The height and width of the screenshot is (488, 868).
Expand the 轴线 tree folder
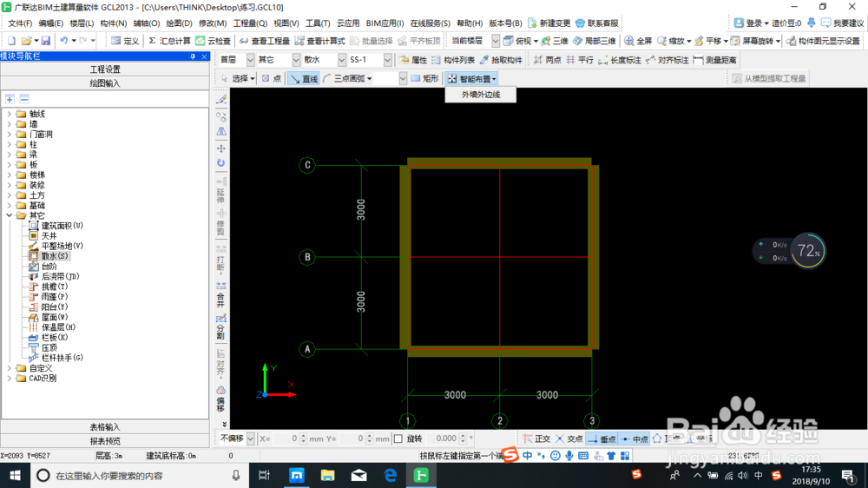coord(9,114)
